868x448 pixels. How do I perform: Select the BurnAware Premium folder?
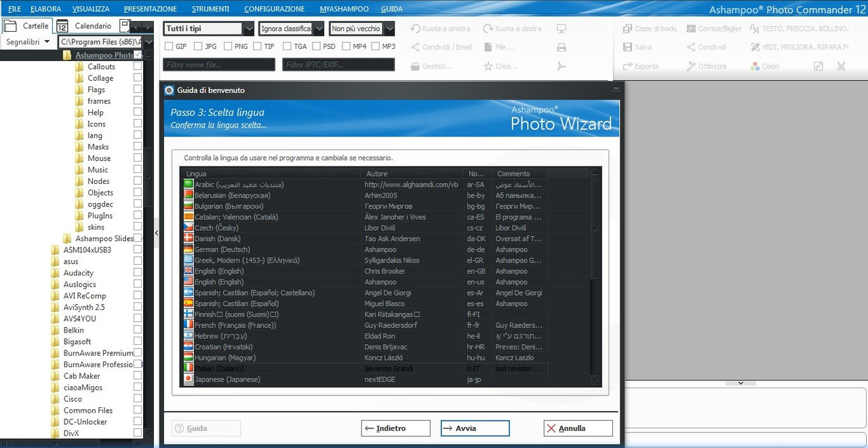tap(98, 353)
